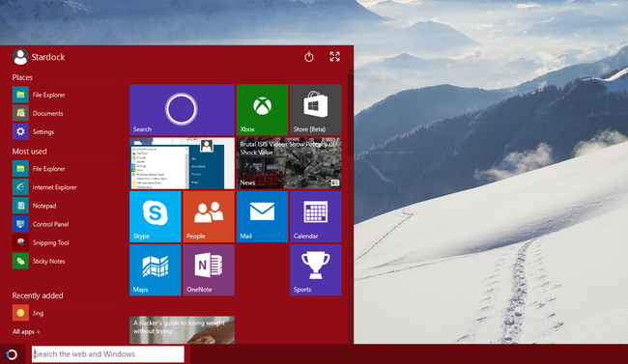Expand the All apps list
Image resolution: width=628 pixels, height=364 pixels.
click(26, 331)
